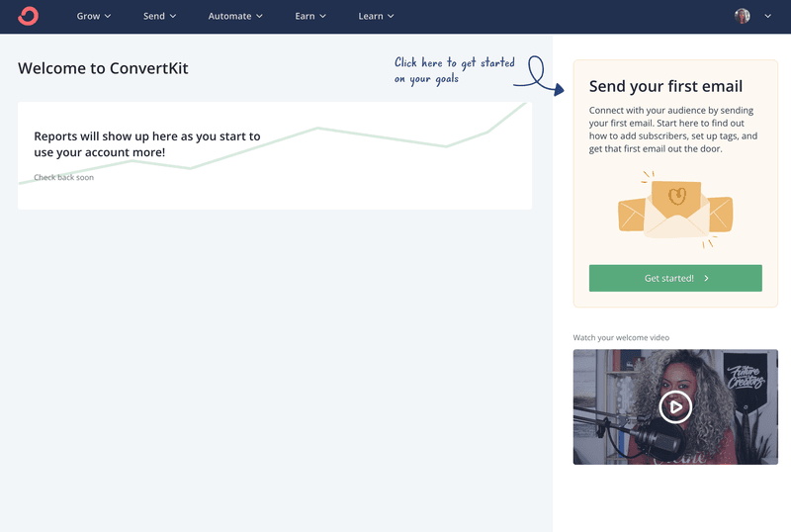Click the user profile avatar
Screen dimensions: 791x532
coord(743,16)
